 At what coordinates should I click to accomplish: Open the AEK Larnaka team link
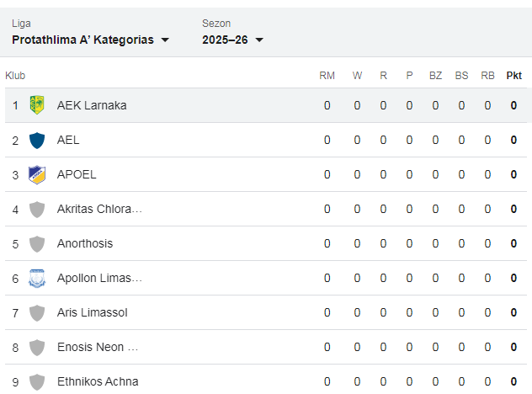92,105
